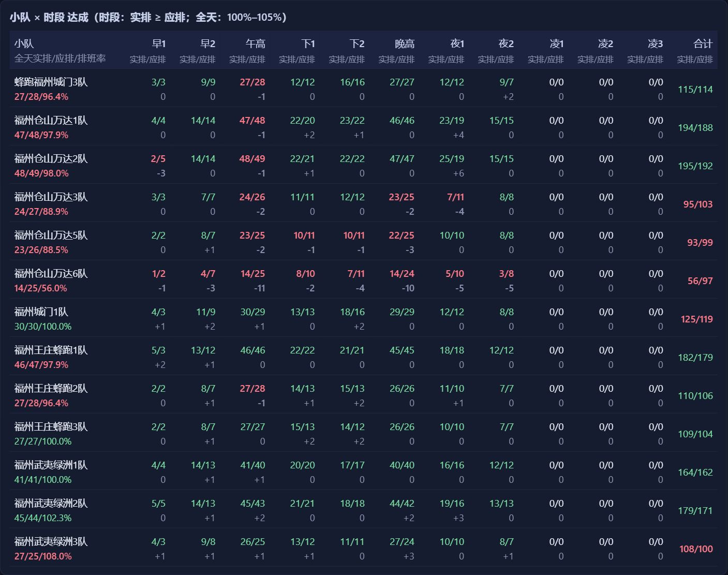The image size is (728, 575).
Task: Click the 164/162 total value
Action: click(695, 473)
